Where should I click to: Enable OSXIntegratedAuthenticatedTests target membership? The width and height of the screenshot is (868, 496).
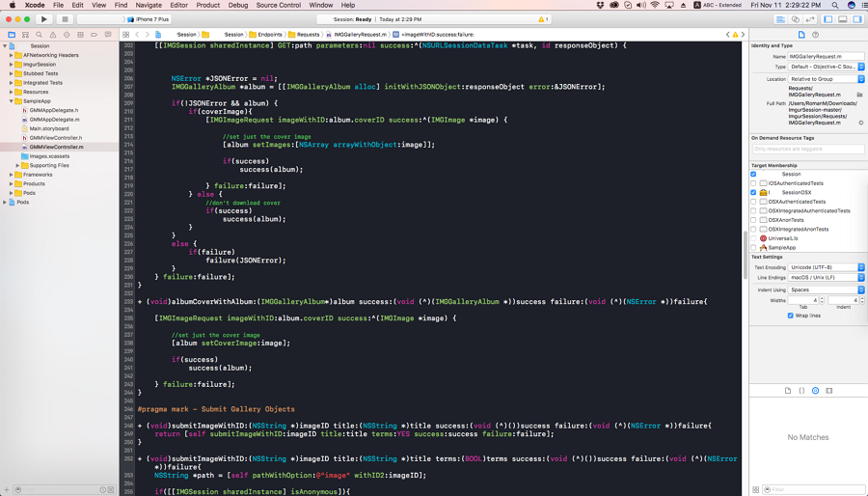pyautogui.click(x=753, y=211)
